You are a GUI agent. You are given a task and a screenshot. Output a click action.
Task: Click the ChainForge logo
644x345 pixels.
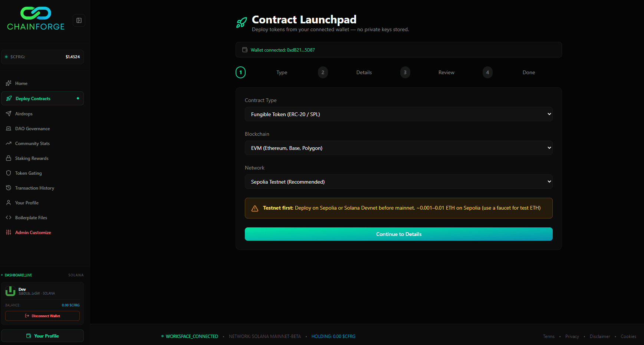(36, 19)
